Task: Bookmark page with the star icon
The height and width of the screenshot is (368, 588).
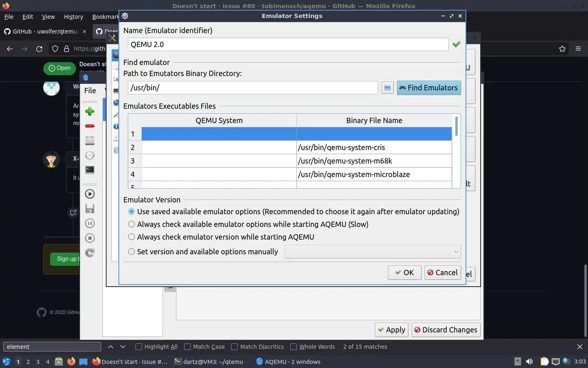Action: pyautogui.click(x=562, y=49)
